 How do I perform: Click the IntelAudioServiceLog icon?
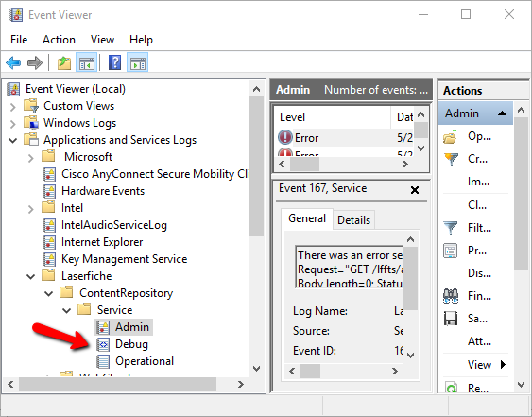[x=49, y=225]
